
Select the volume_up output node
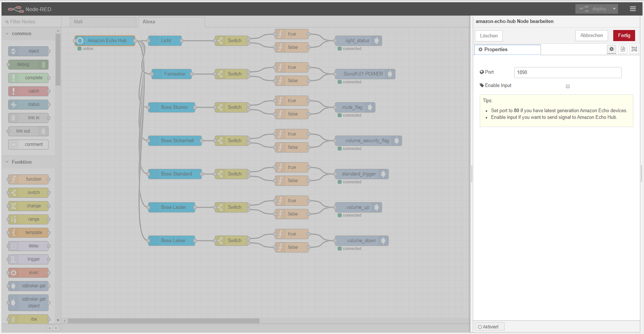click(x=359, y=207)
